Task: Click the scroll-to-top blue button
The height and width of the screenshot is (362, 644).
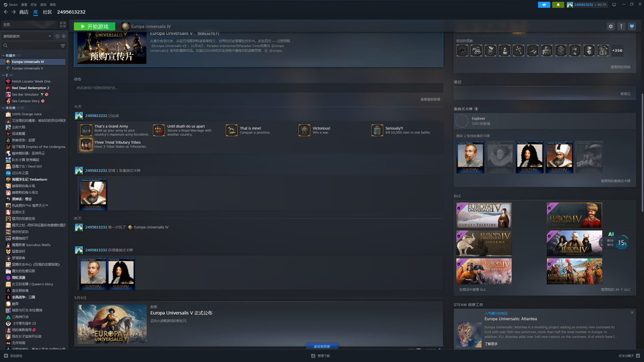Action: point(322,346)
